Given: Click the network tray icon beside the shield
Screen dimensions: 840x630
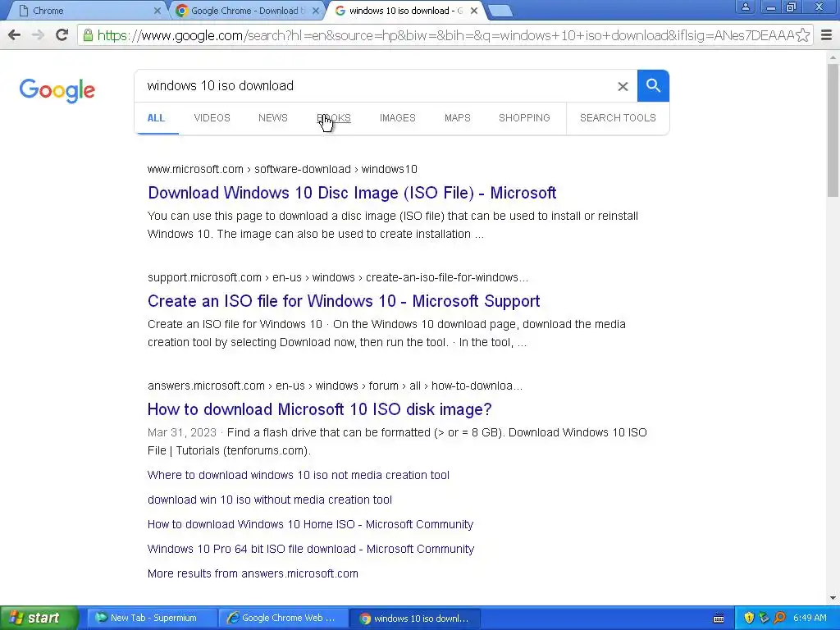Looking at the screenshot, I should pyautogui.click(x=764, y=618).
